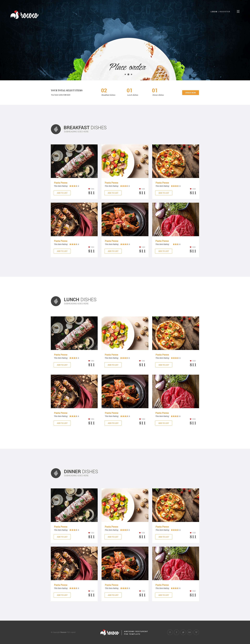This screenshot has height=644, width=250.
Task: Add the first lunch dish to list
Action: [62, 365]
